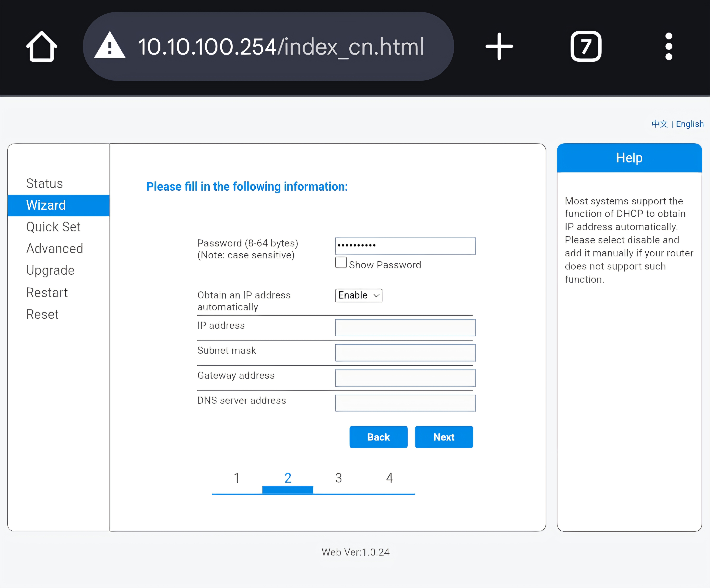Open the tab switcher showing 7 tabs
Viewport: 710px width, 588px height.
tap(586, 46)
